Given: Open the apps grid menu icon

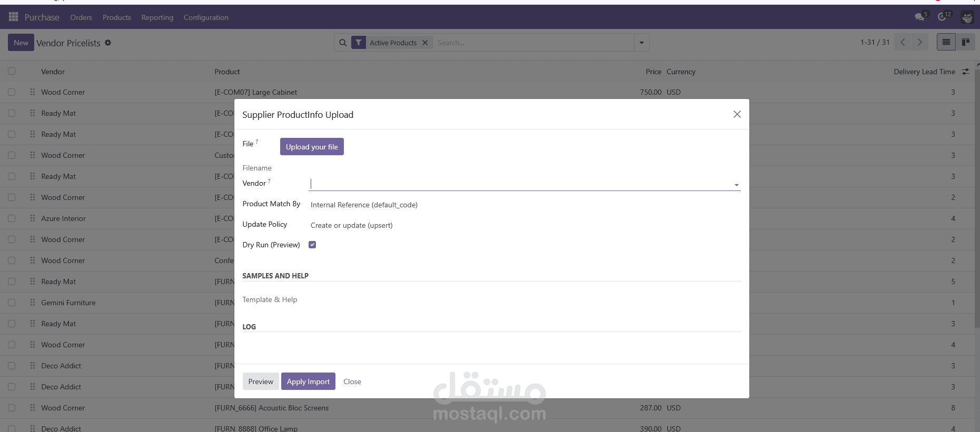Looking at the screenshot, I should (13, 17).
